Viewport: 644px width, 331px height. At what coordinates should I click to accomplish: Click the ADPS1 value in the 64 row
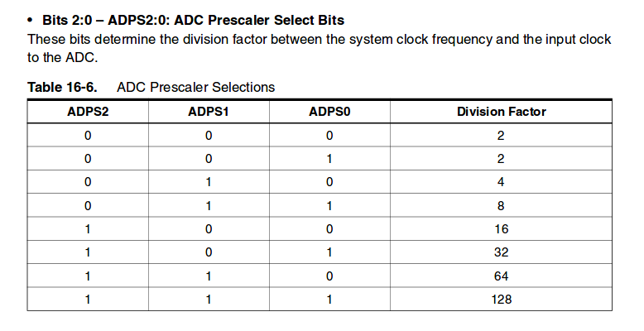tap(211, 276)
